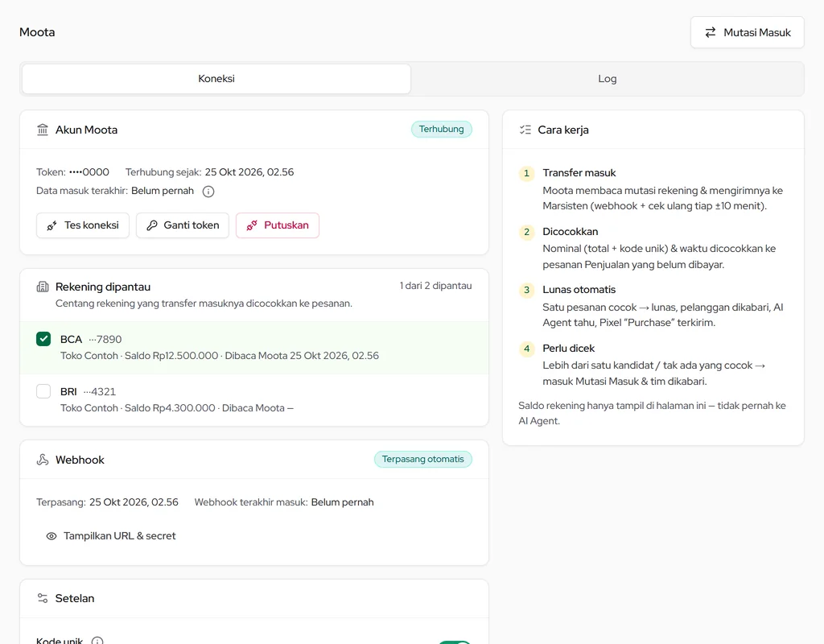This screenshot has width=824, height=644.
Task: Uncheck the BCA account checkbox
Action: tap(43, 339)
